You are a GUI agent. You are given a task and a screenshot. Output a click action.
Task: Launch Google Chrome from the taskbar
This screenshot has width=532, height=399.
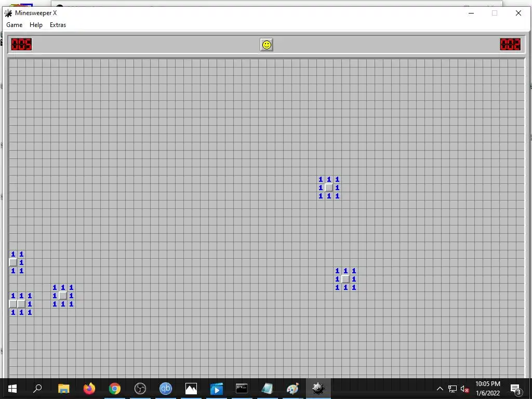(x=115, y=389)
